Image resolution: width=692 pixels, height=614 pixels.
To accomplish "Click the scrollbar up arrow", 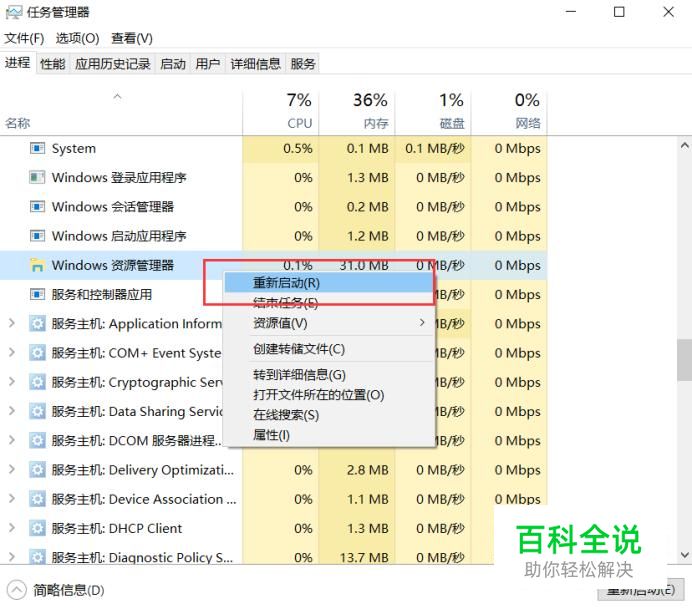I will pyautogui.click(x=684, y=145).
